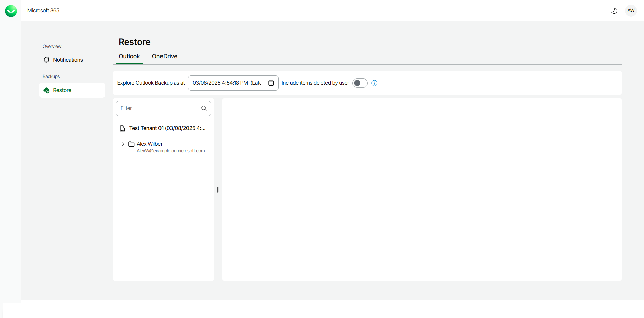Select Test Tenant 01 in the backup tree
This screenshot has width=644, height=318.
pos(167,128)
